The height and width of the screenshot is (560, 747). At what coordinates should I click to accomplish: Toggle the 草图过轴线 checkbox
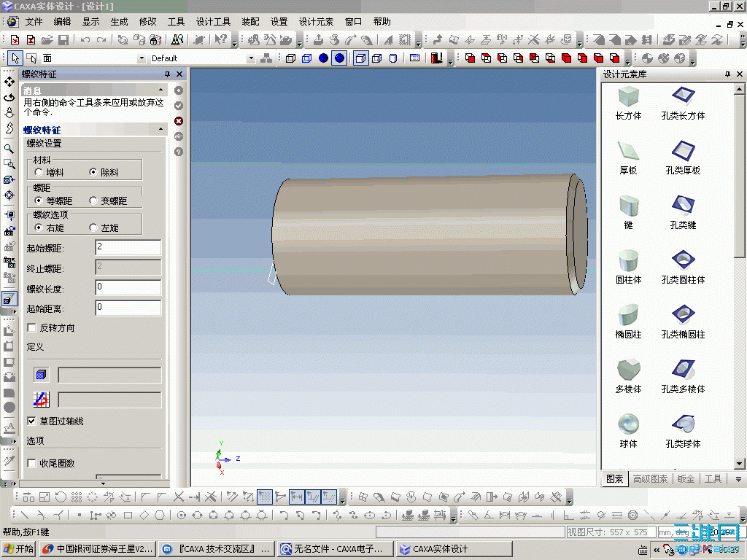32,421
